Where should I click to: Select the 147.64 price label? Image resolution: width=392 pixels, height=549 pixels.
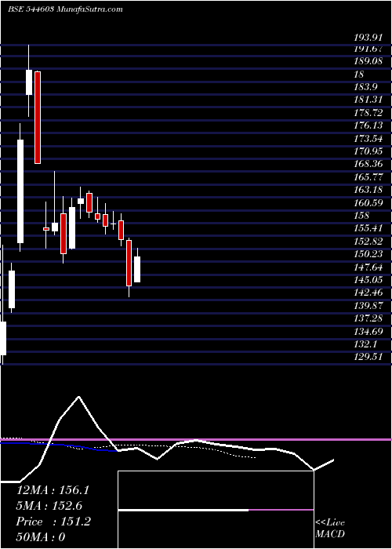[x=368, y=268]
